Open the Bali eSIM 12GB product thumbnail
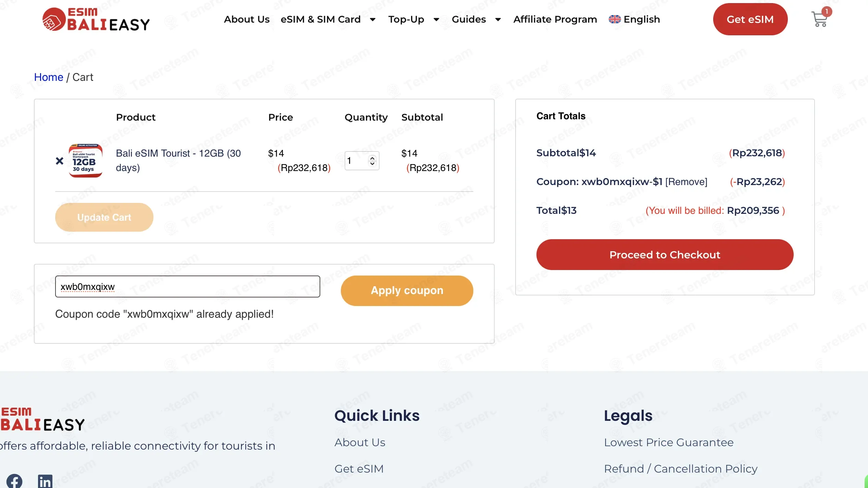Viewport: 868px width, 488px height. (x=86, y=160)
